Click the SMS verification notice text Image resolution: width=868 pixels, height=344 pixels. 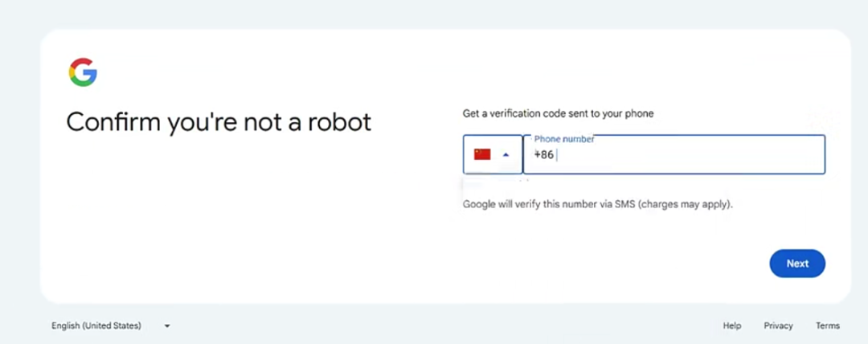point(597,204)
